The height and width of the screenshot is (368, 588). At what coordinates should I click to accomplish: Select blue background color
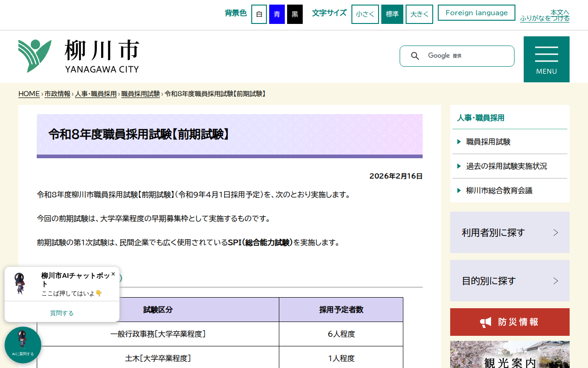tap(277, 14)
